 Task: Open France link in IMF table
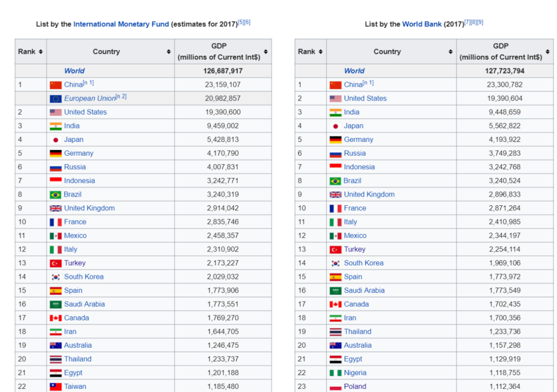(x=75, y=222)
